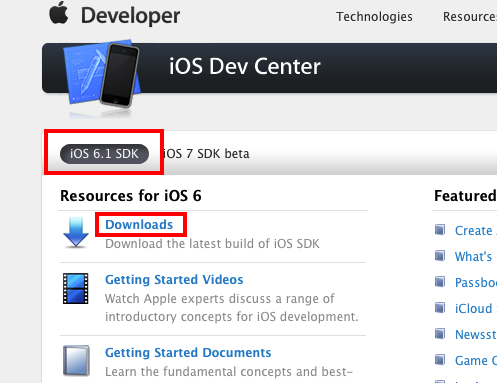
Task: Open the Downloads link
Action: [139, 225]
